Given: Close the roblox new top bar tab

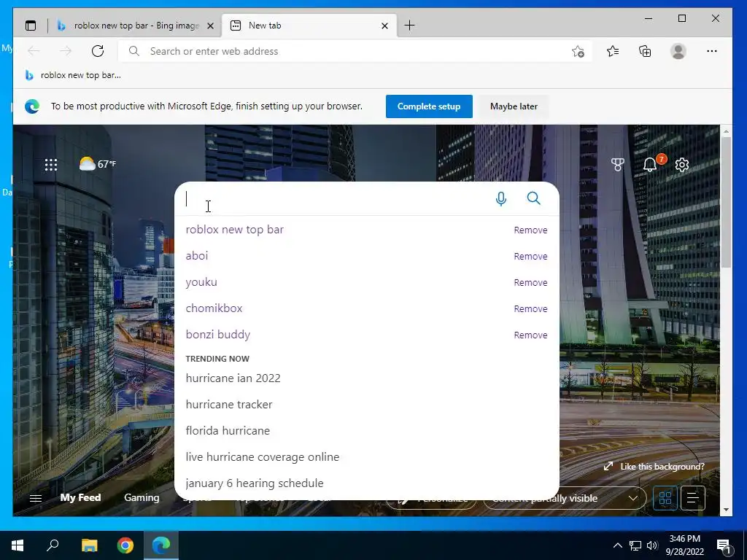Looking at the screenshot, I should point(210,26).
